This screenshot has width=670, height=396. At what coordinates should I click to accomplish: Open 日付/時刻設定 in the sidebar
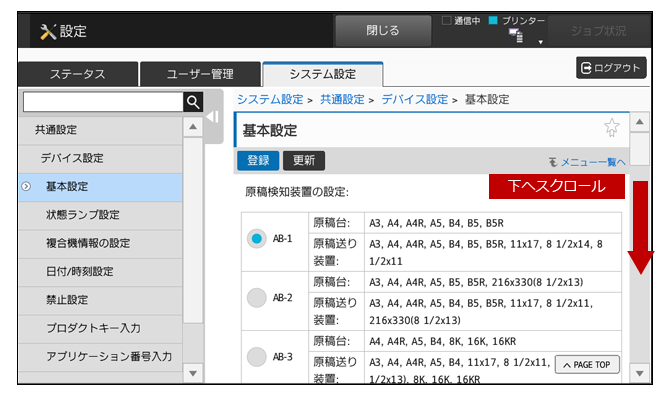[101, 272]
